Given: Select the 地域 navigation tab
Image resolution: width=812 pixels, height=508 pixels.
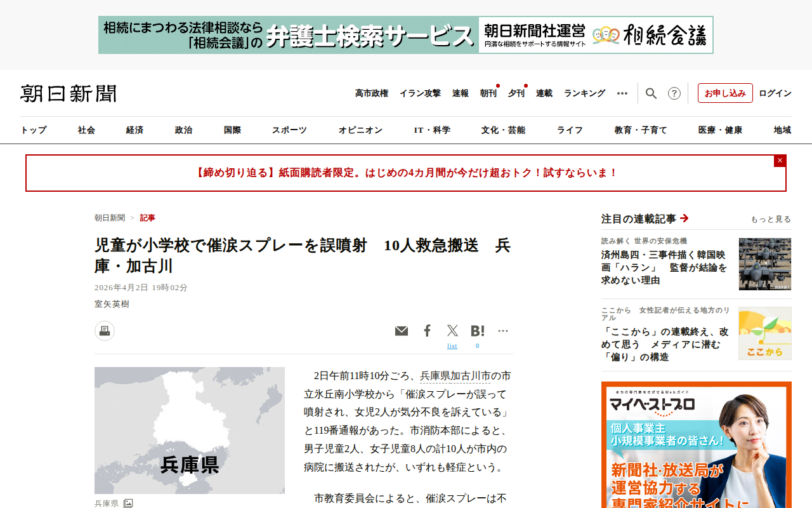Looking at the screenshot, I should [782, 130].
